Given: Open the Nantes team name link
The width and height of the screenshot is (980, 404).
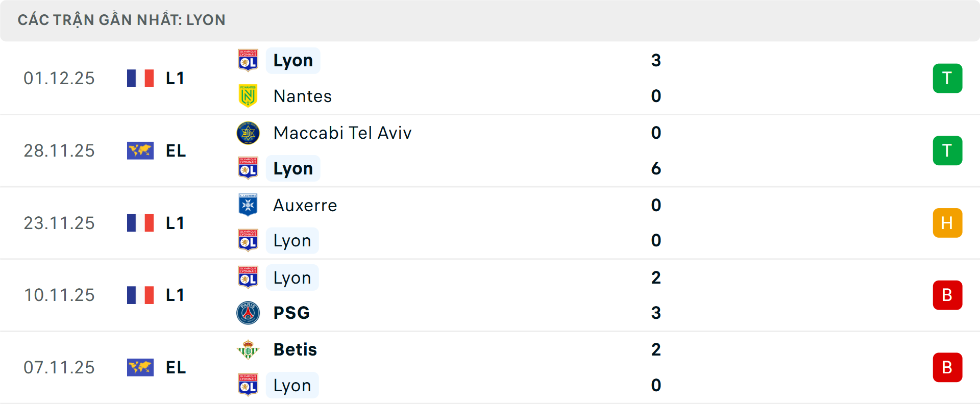Looking at the screenshot, I should [x=303, y=96].
